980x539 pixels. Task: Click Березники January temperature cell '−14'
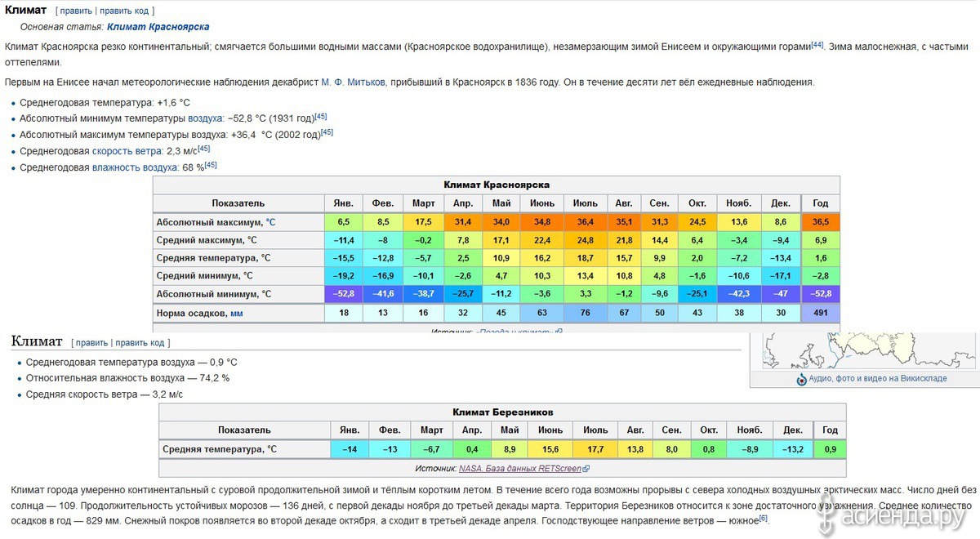(350, 449)
